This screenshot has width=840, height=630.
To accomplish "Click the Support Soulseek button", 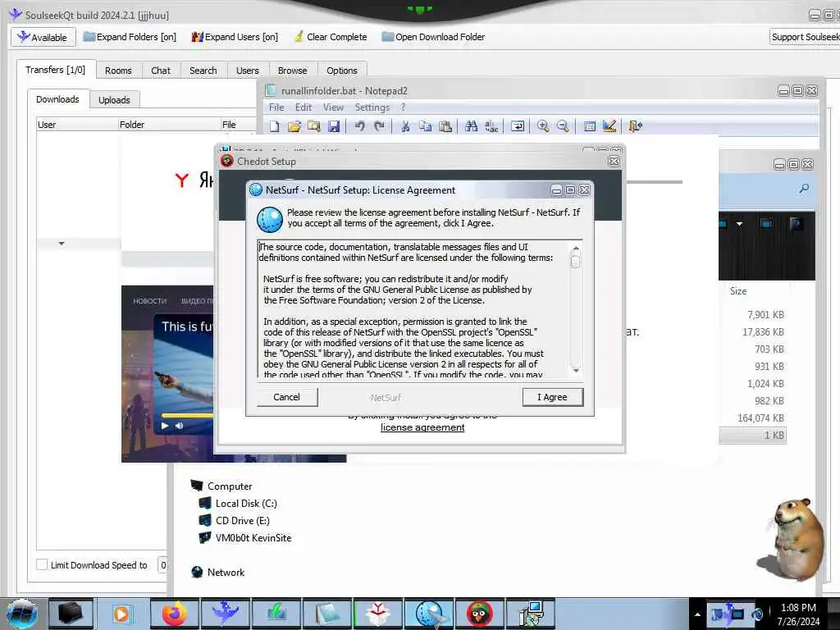I will point(805,37).
